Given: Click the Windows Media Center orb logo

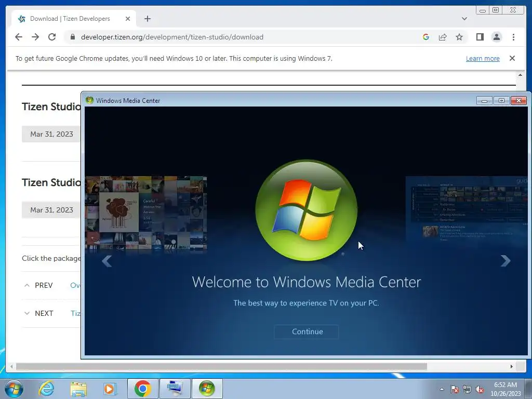Looking at the screenshot, I should (x=307, y=210).
